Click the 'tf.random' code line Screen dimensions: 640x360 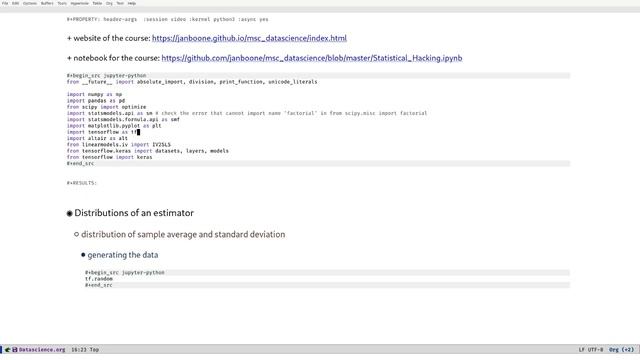99,279
